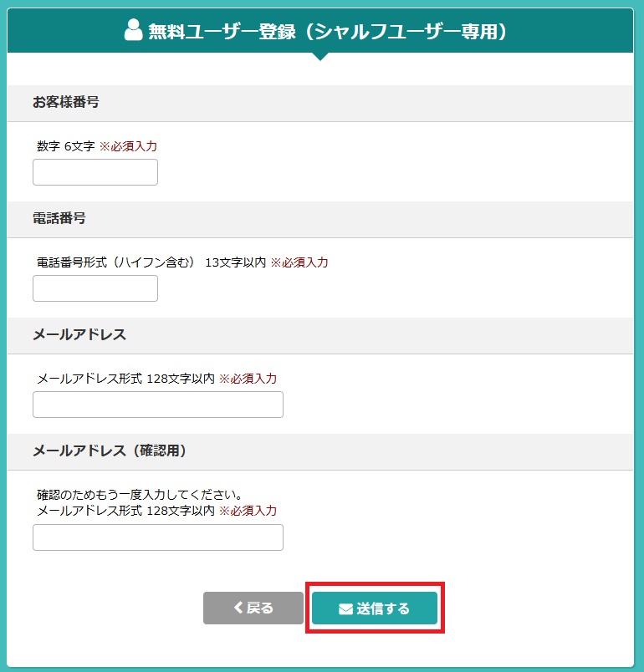
Task: Click the 数字 6文字 hint label
Action: point(65,146)
